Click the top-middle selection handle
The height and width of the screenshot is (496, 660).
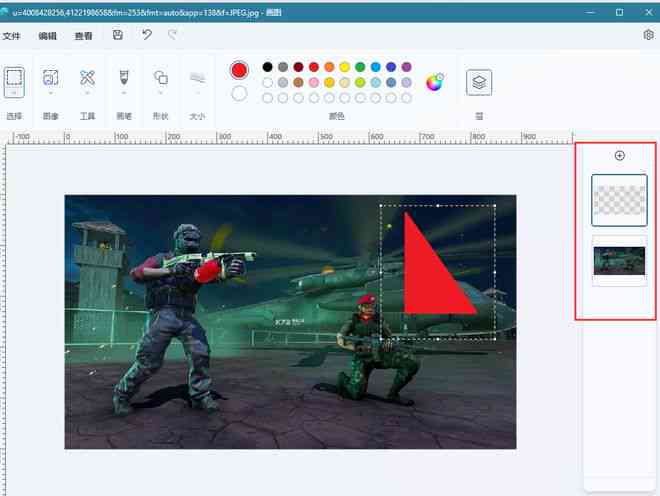438,206
